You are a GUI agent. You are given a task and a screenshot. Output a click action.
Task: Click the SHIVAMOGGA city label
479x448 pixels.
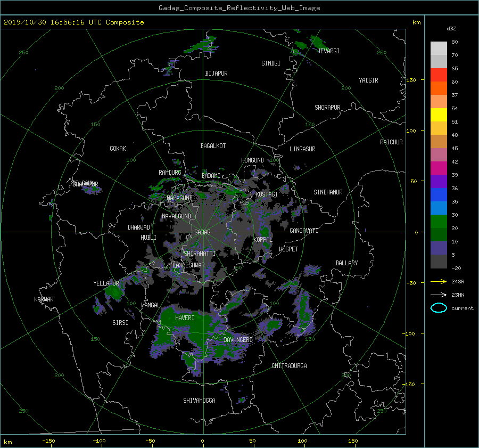tap(199, 400)
